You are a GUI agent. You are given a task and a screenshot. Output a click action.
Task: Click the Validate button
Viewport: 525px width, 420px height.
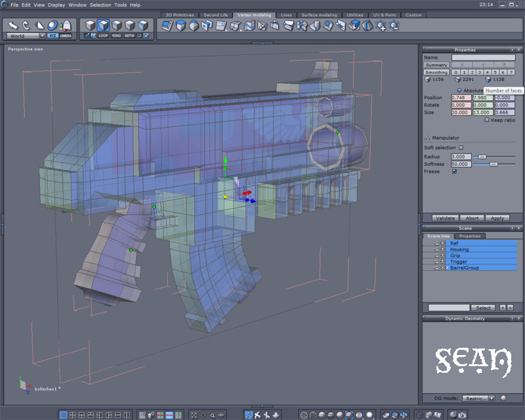point(446,218)
